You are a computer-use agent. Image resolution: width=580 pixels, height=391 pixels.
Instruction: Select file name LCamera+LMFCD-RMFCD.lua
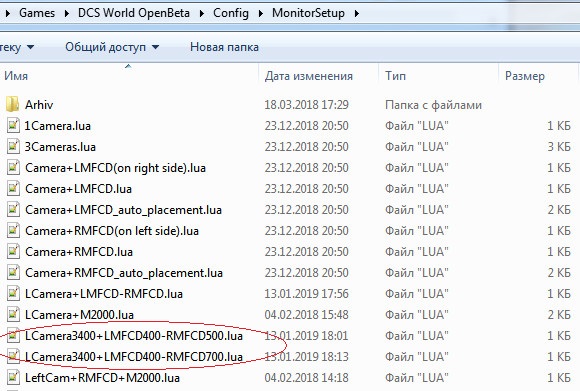click(104, 294)
